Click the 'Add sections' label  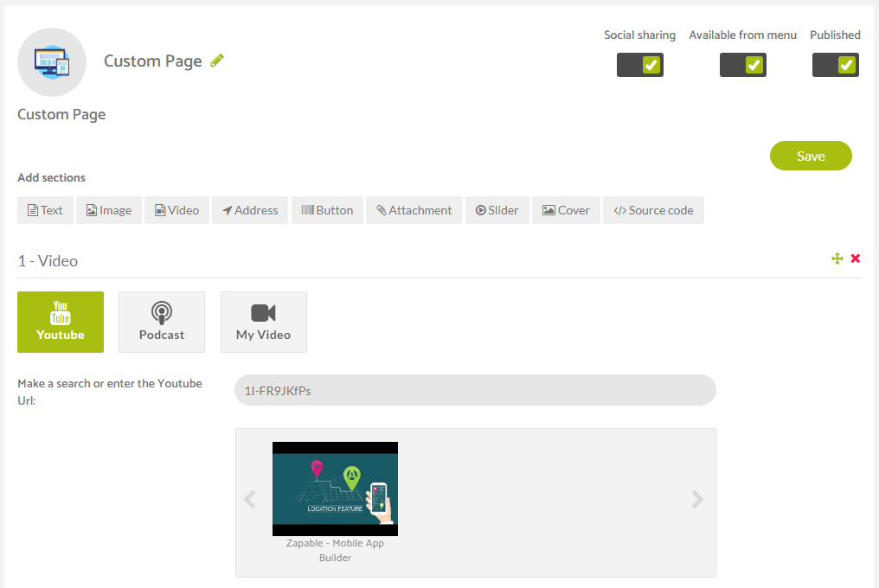click(52, 177)
